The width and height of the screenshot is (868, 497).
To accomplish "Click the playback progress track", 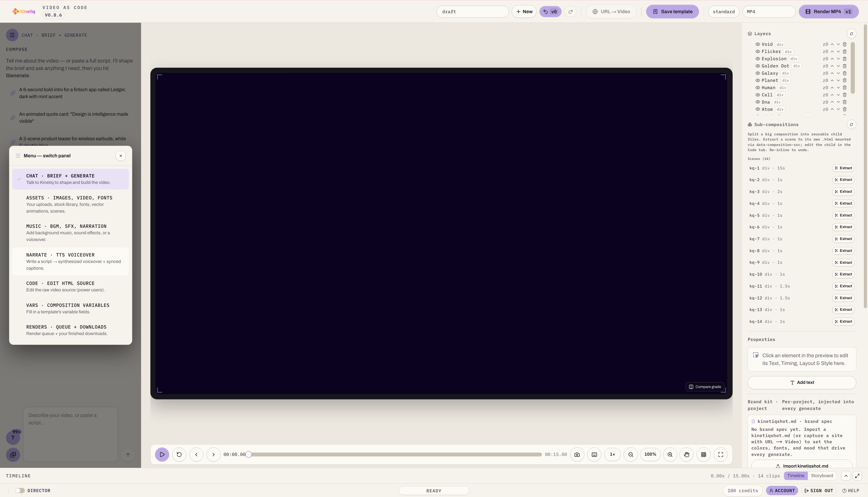I will [395, 454].
